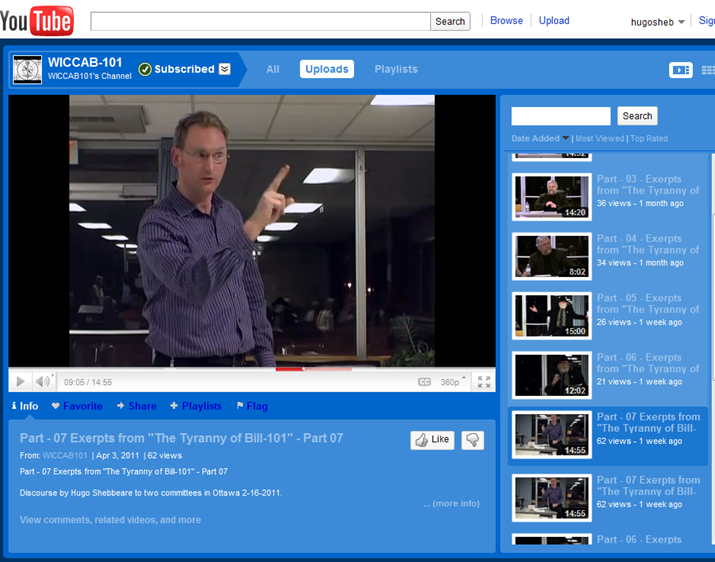Screen dimensions: 715x562
Task: Click the green Subscribed checkmark icon
Action: click(145, 69)
